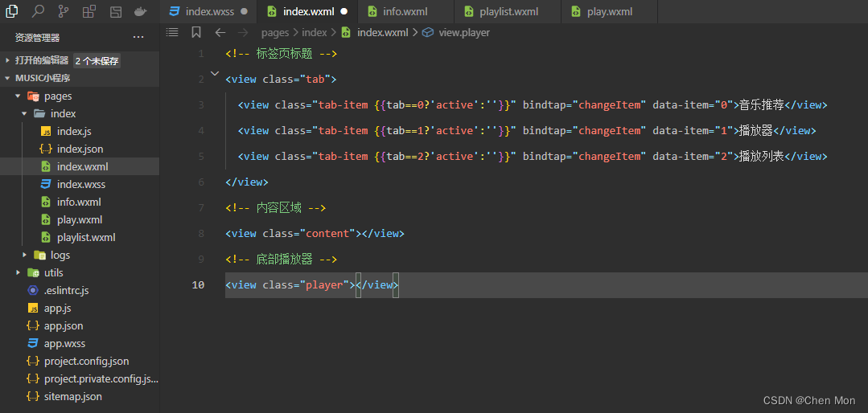Click the 资源管理器 panel title
Screen dimensions: 868x413
point(37,38)
